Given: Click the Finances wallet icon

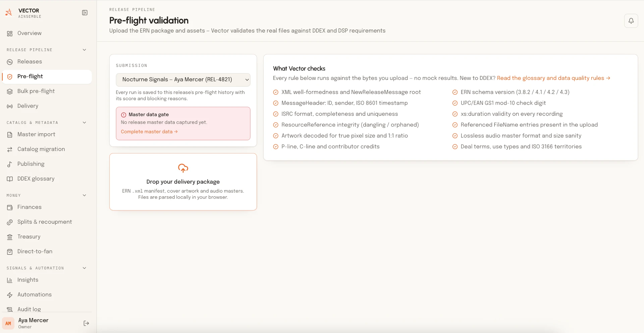Looking at the screenshot, I should [10, 207].
